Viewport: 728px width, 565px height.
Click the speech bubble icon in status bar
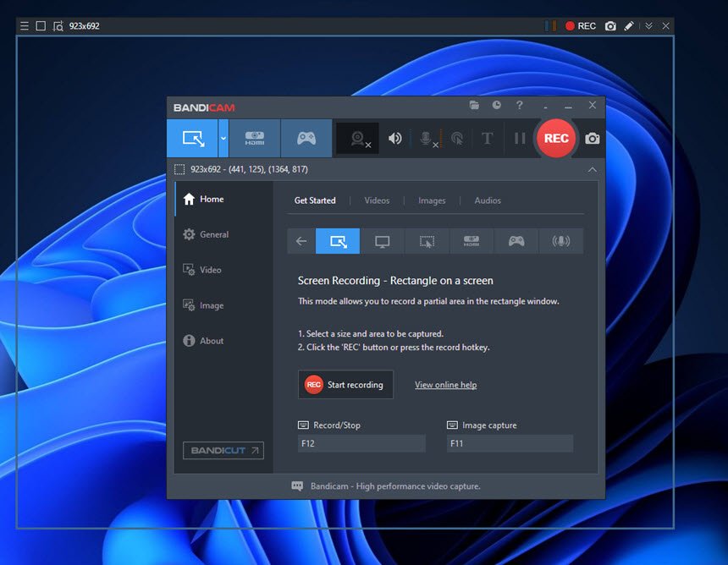297,486
